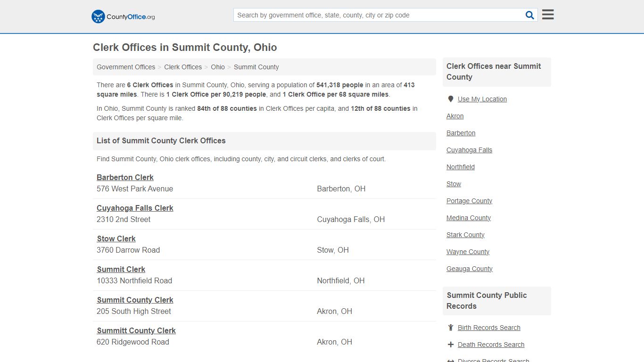The height and width of the screenshot is (362, 644).
Task: Click address 205 South High Street
Action: (134, 311)
